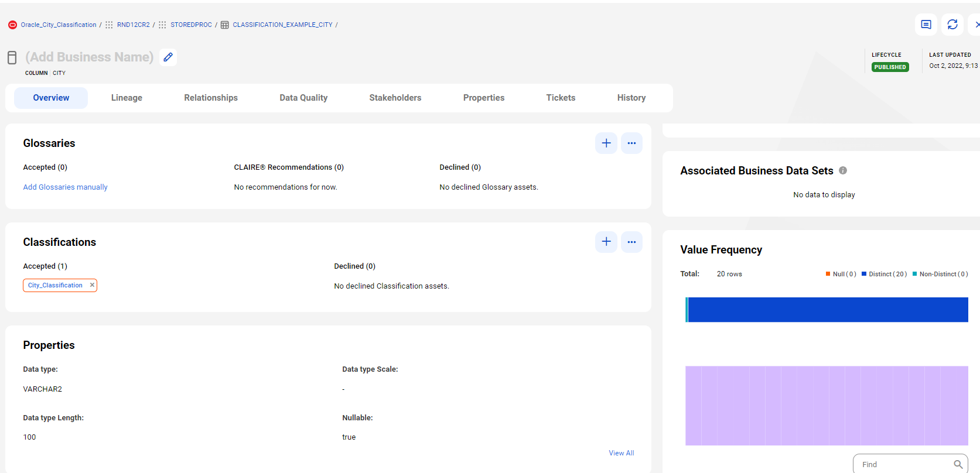
Task: Click table icon beside CLASSIFICATION_EXAMPLE_CITY
Action: (224, 25)
